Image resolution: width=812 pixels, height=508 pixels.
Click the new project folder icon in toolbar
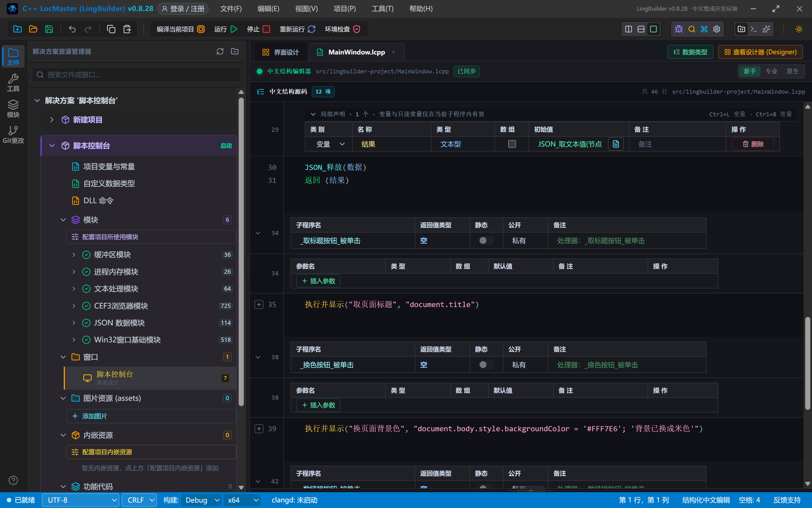[17, 29]
